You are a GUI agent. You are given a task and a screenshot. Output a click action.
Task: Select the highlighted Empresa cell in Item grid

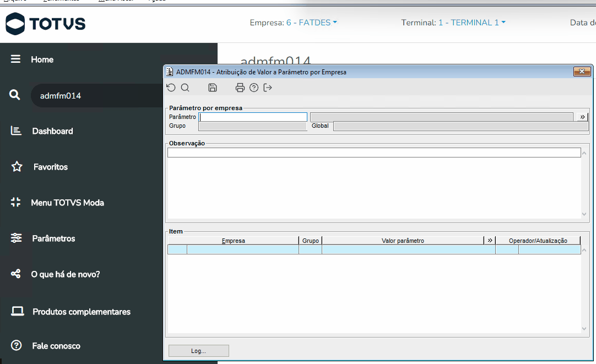click(242, 249)
